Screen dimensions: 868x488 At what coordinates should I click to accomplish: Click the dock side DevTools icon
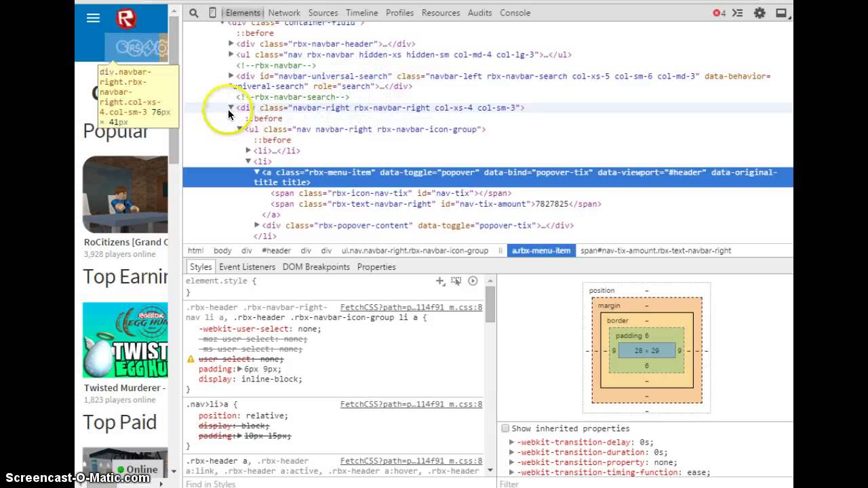point(781,13)
